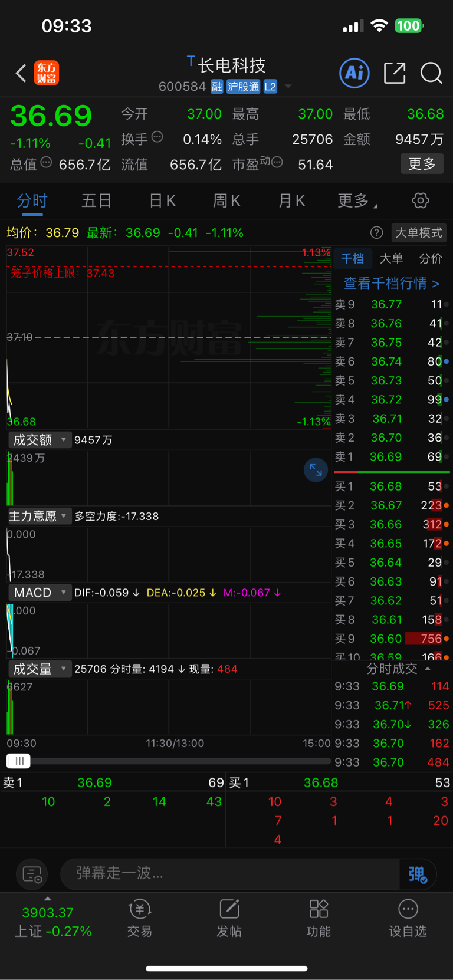The height and width of the screenshot is (980, 453).
Task: Open 成交量 indicator dropdown
Action: click(x=40, y=669)
